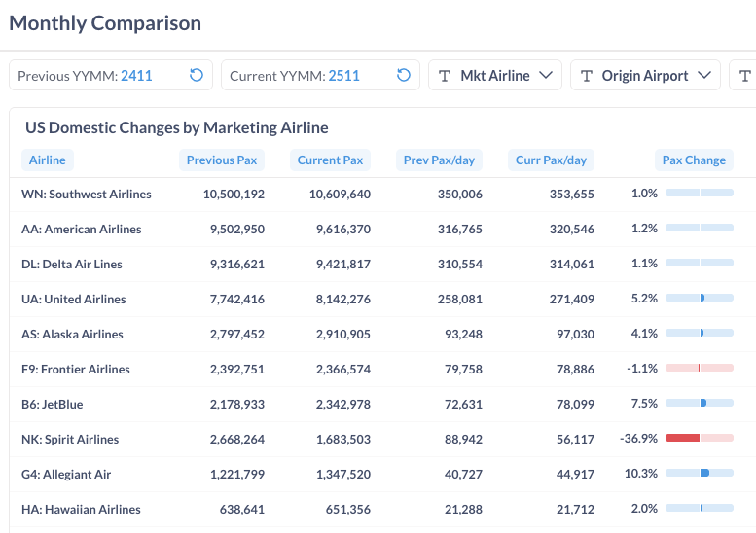Reset the Current YYMM filter value
The width and height of the screenshot is (756, 533).
pos(404,76)
